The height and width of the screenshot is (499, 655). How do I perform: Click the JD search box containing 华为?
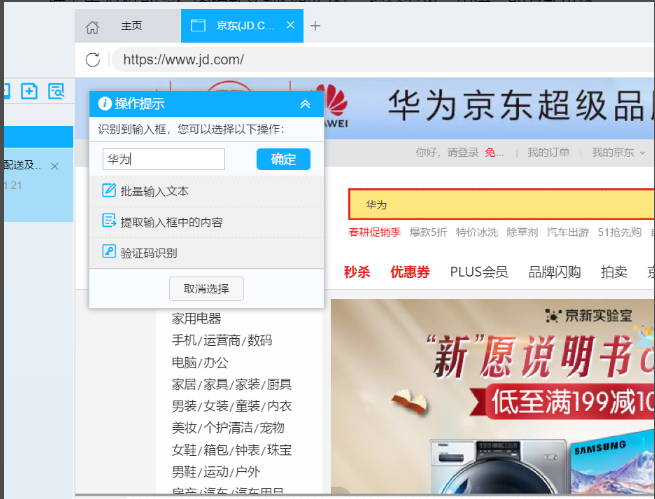501,204
